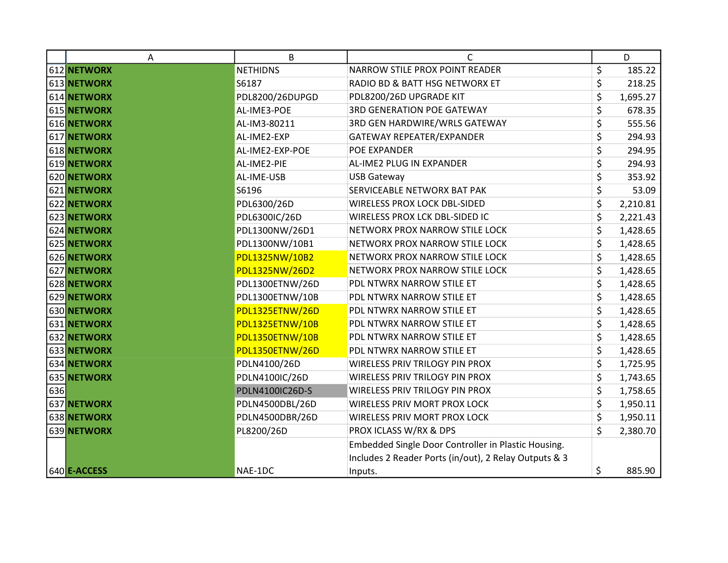Click cell PDL1300NW/10B1
This screenshot has height=563, width=728.
coord(291,244)
